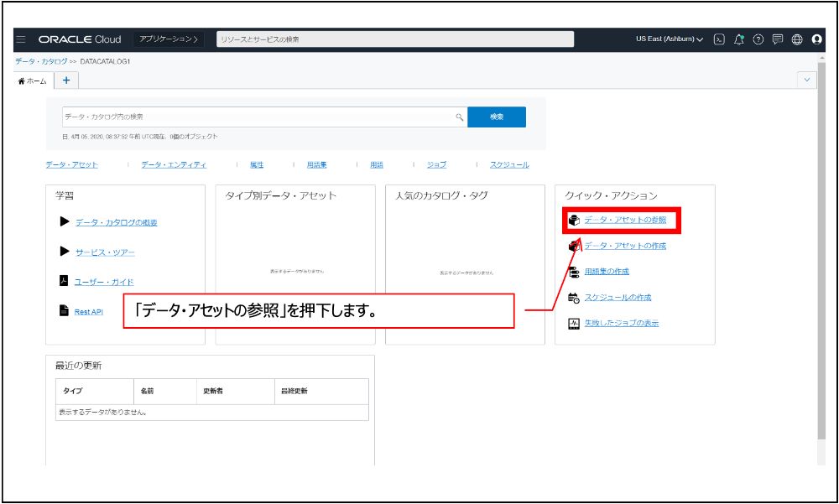Open the ユーザー・ガイド link
The image size is (839, 504).
coord(104,282)
